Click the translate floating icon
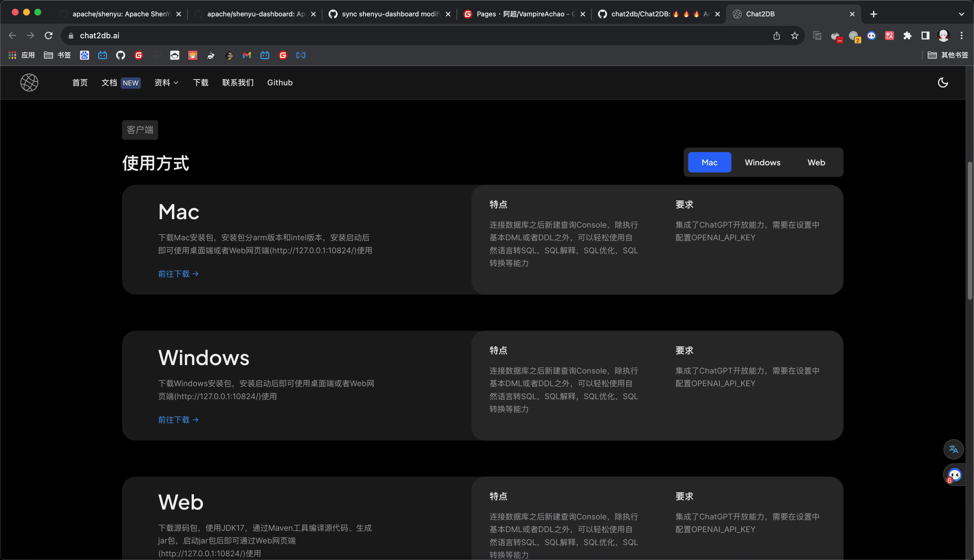This screenshot has width=974, height=560. pyautogui.click(x=953, y=449)
